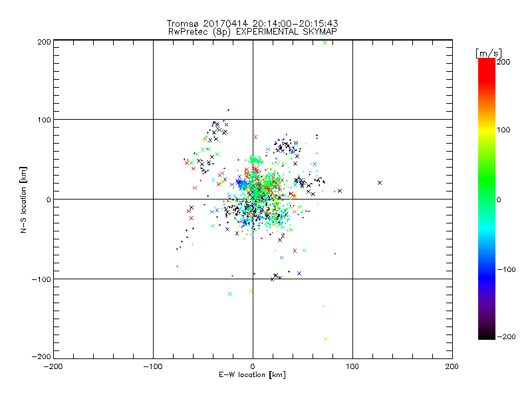The height and width of the screenshot is (399, 532).
Task: Click the yellow cross at bottom right
Action: (x=326, y=339)
